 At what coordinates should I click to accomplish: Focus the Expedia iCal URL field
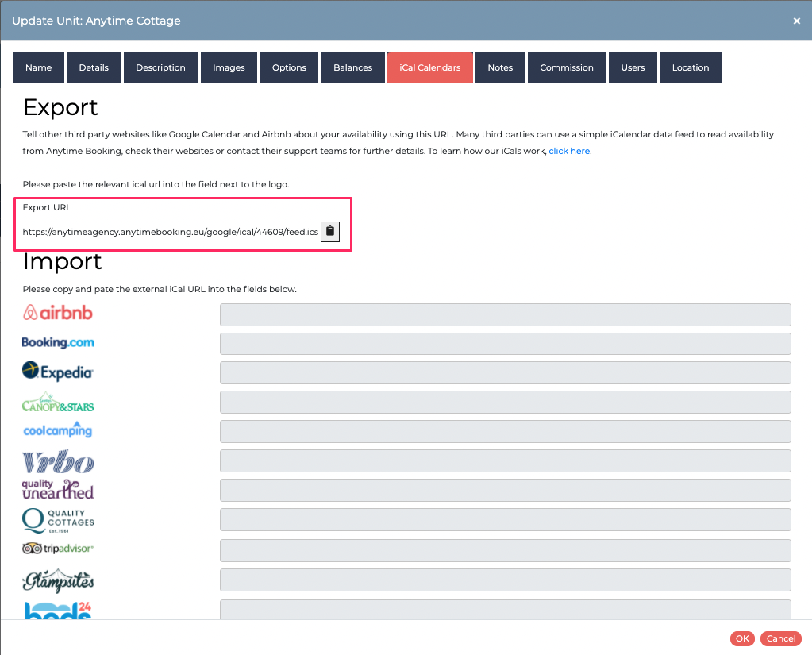pos(506,373)
